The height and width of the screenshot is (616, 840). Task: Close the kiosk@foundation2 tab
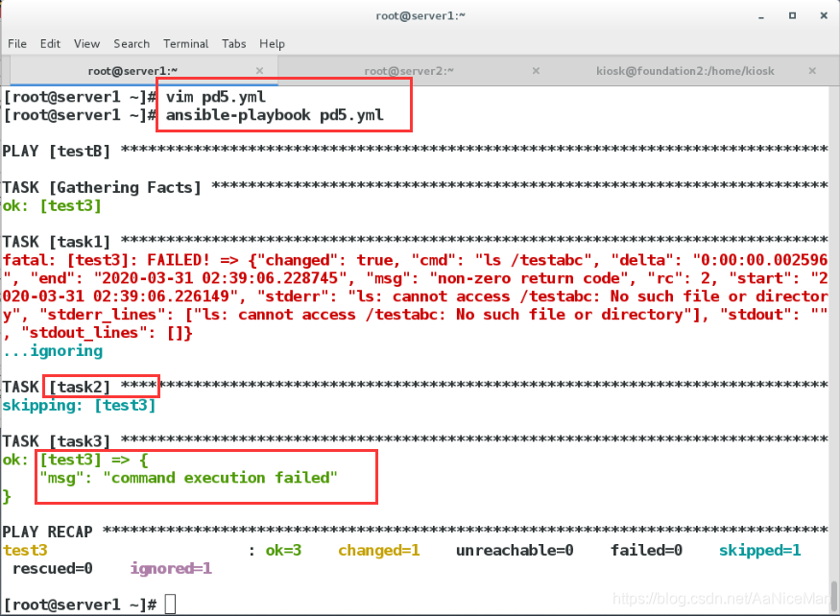point(812,71)
